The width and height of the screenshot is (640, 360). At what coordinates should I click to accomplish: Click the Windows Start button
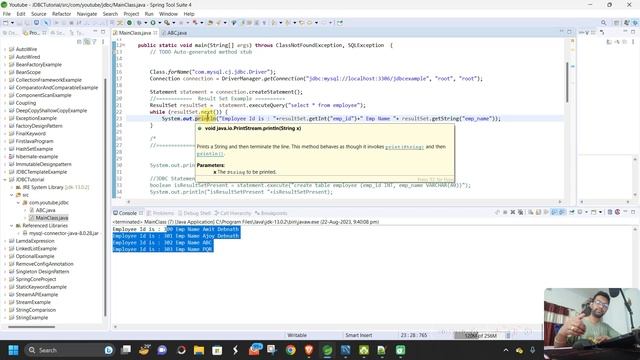tap(13, 350)
